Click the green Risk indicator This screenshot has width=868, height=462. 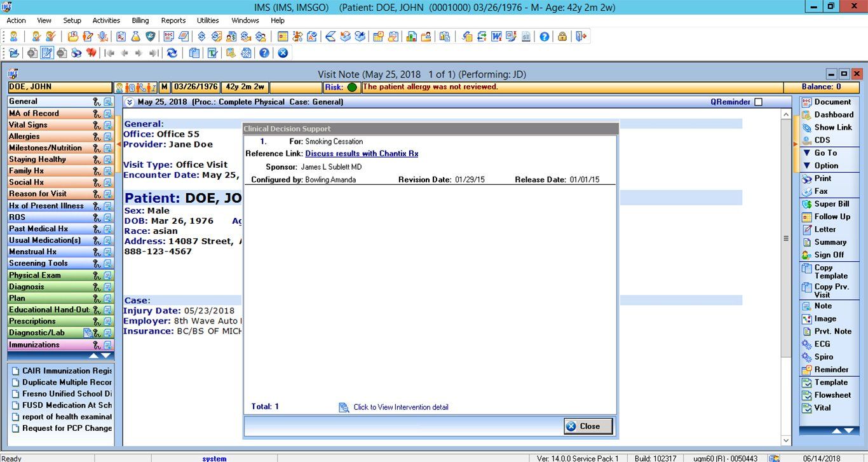coord(353,87)
